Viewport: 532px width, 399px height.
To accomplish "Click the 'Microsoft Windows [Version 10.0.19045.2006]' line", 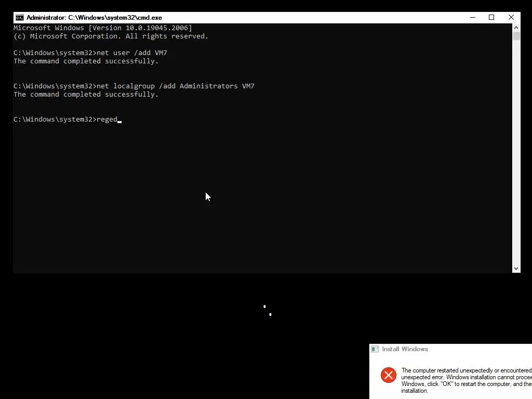I will click(x=103, y=28).
